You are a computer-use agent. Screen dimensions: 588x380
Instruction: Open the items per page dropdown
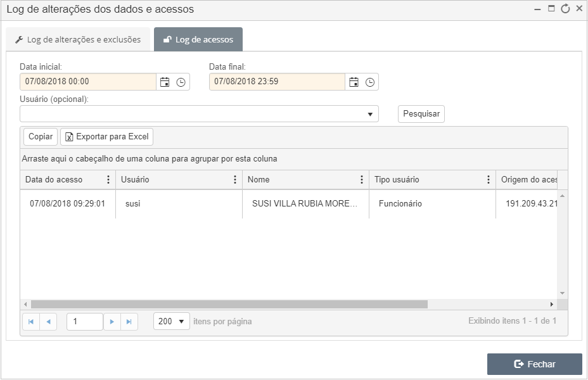[x=171, y=321]
